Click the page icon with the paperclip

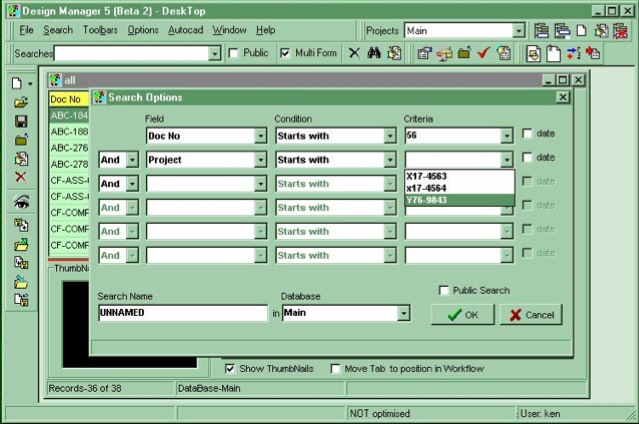click(553, 53)
